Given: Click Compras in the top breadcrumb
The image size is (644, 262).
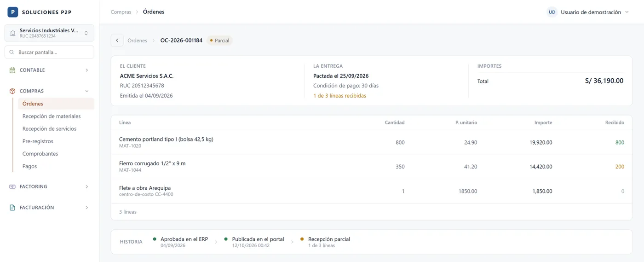Looking at the screenshot, I should point(121,12).
